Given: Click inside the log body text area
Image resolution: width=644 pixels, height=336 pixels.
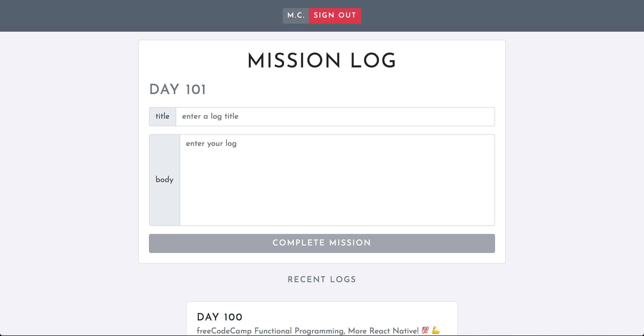Looking at the screenshot, I should click(x=337, y=180).
